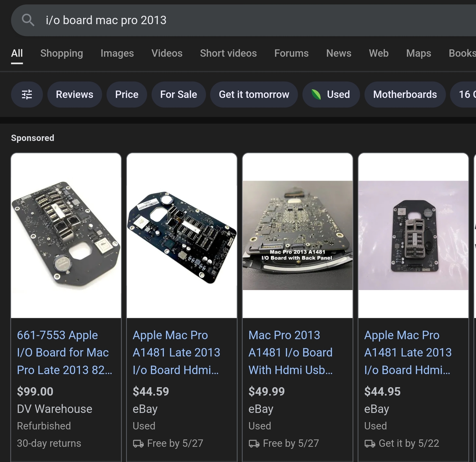Click eBay seller name under $44.59
Screen dimensions: 476x462
pyautogui.click(x=145, y=409)
